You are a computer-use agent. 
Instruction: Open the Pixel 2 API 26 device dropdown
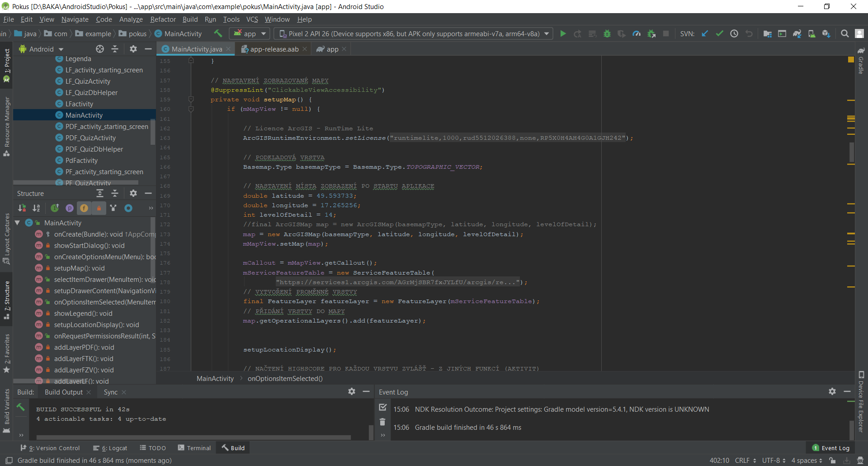click(414, 34)
